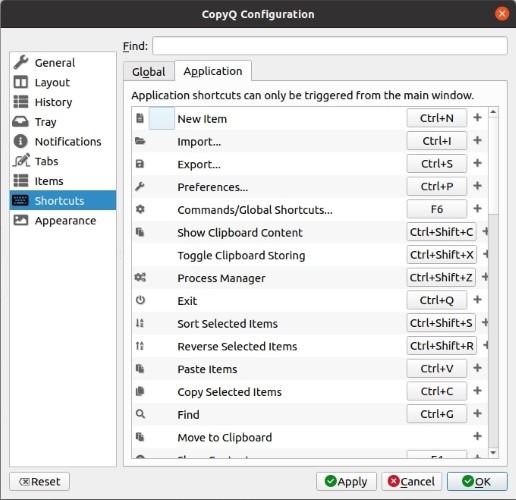This screenshot has height=500, width=516.
Task: Add a shortcut for Copy Selected Items
Action: (x=477, y=390)
